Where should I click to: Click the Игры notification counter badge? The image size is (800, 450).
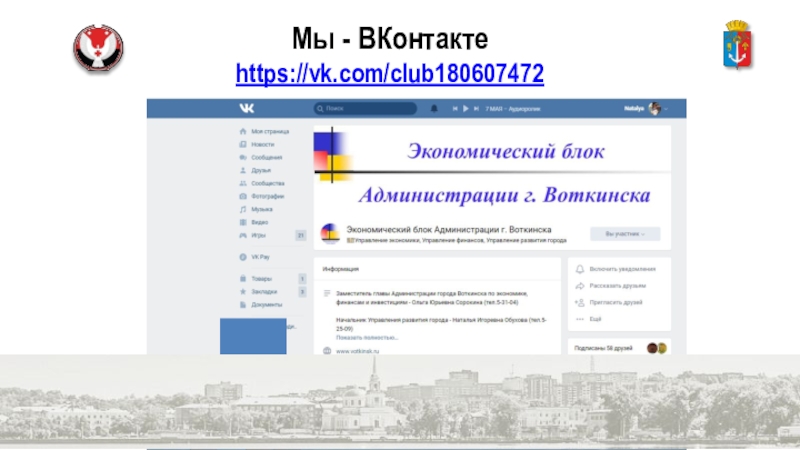[301, 235]
